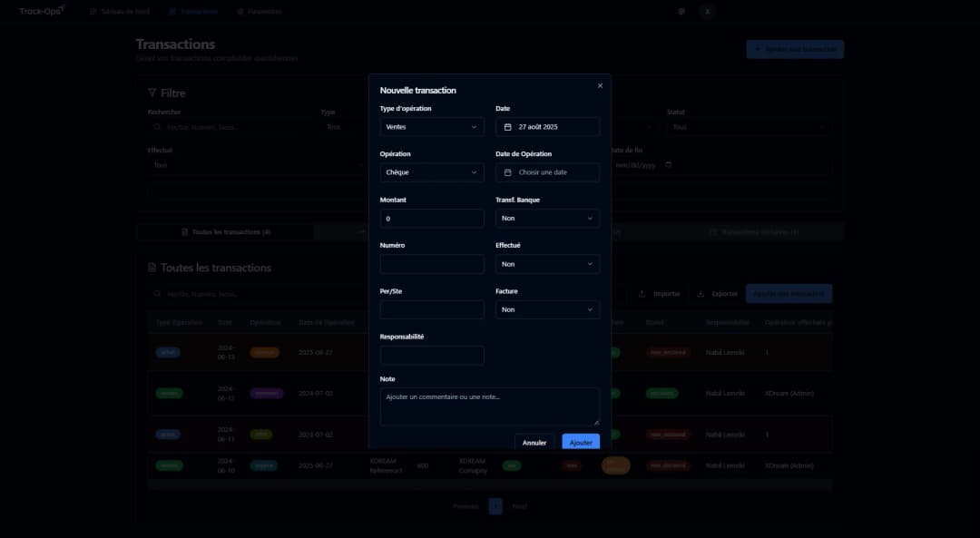Open the Transf. Banque dropdown
The image size is (980, 538).
tap(547, 218)
